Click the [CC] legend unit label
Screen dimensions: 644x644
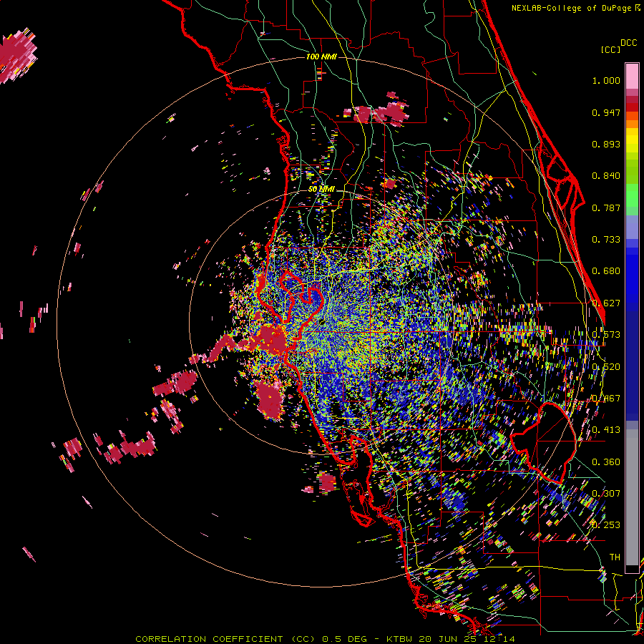610,49
